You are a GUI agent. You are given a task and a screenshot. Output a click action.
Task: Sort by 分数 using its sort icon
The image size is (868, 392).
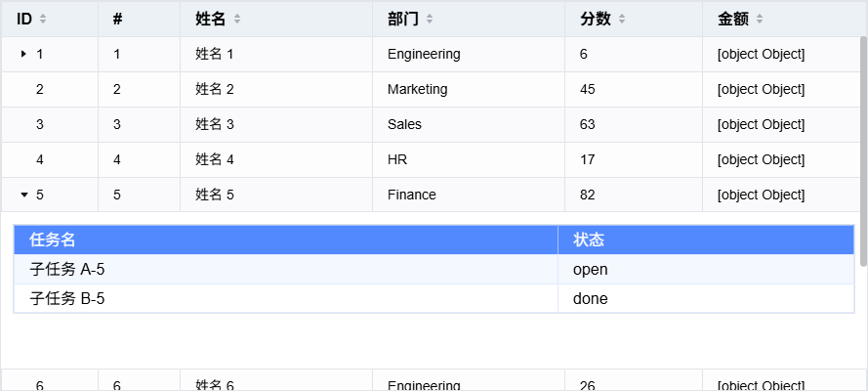click(x=622, y=20)
